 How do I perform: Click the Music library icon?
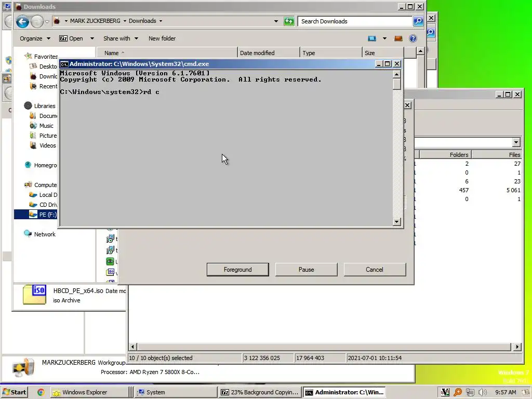[x=33, y=126]
